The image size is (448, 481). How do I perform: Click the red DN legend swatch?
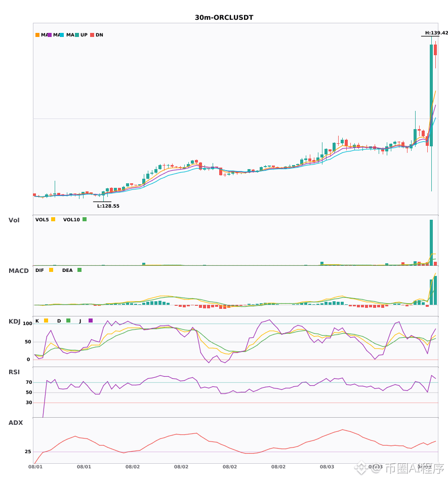coord(92,35)
